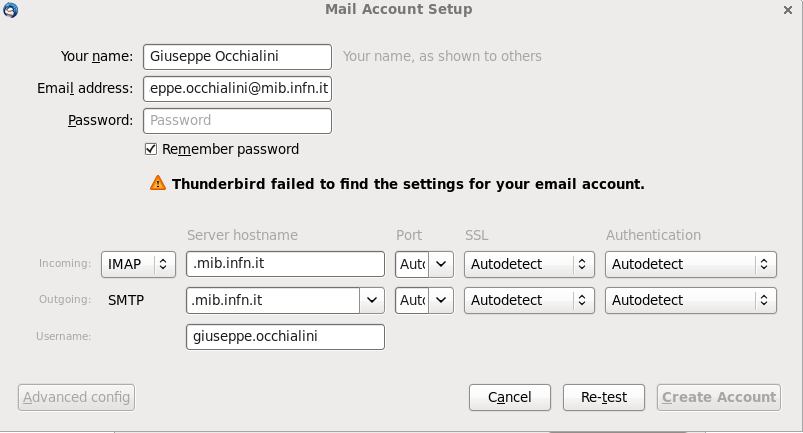Click the Re-test button
This screenshot has height=433, width=803.
pos(604,397)
